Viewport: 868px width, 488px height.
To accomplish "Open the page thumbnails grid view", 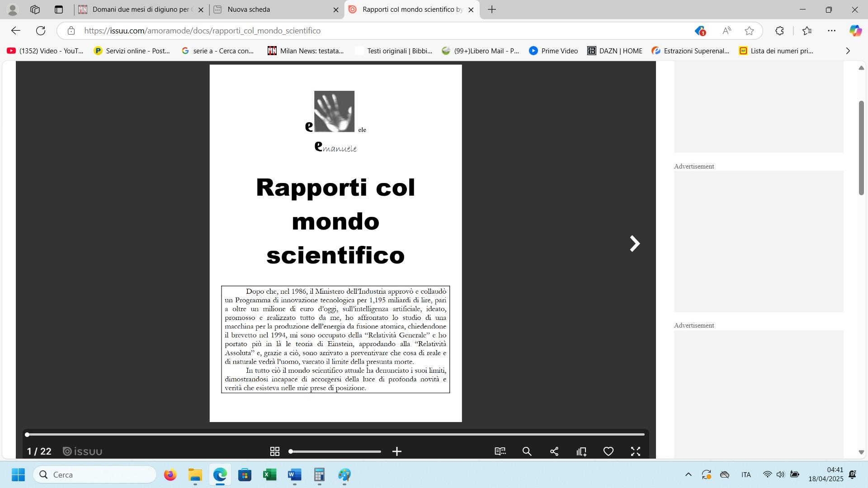I will point(274,451).
